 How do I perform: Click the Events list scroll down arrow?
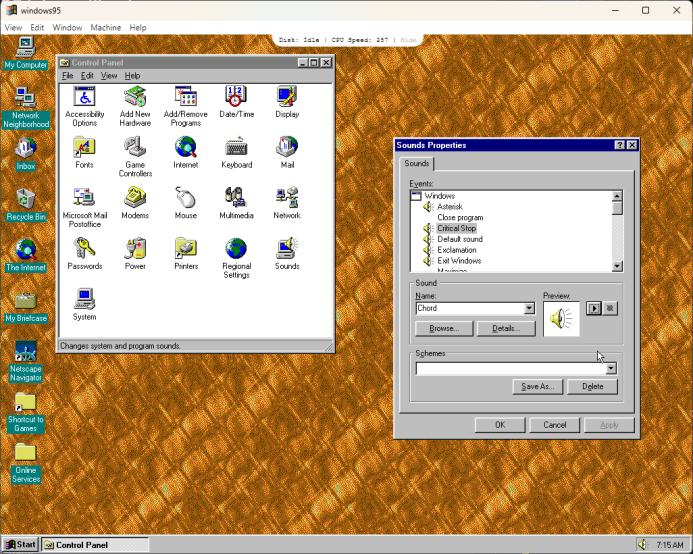tap(617, 266)
